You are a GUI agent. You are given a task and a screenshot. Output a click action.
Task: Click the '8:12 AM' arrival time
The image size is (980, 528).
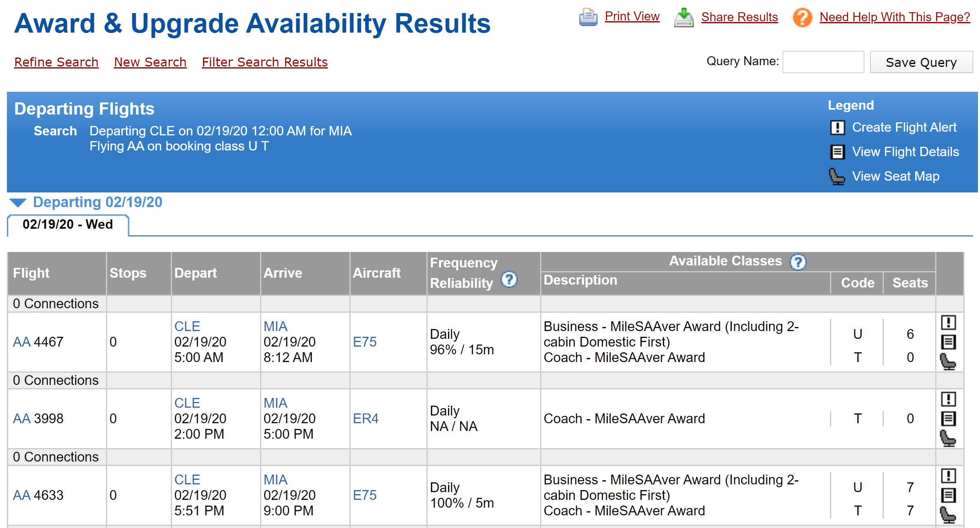[288, 357]
